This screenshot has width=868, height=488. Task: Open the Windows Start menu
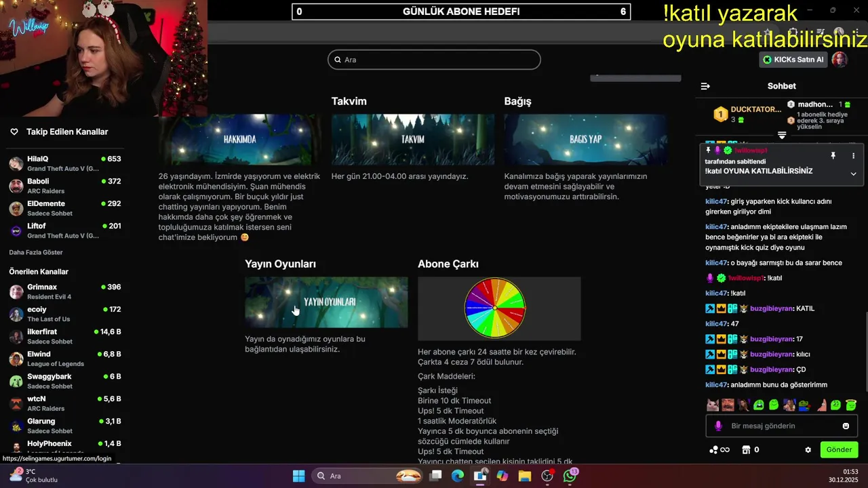[298, 476]
